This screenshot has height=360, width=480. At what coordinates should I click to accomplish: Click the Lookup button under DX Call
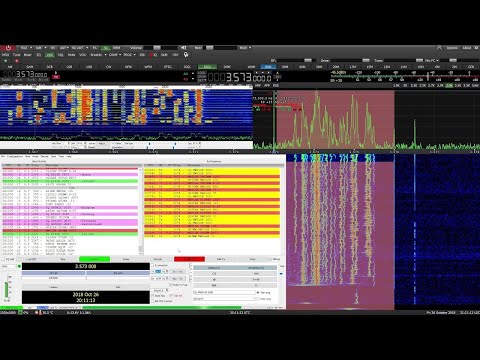(x=53, y=287)
